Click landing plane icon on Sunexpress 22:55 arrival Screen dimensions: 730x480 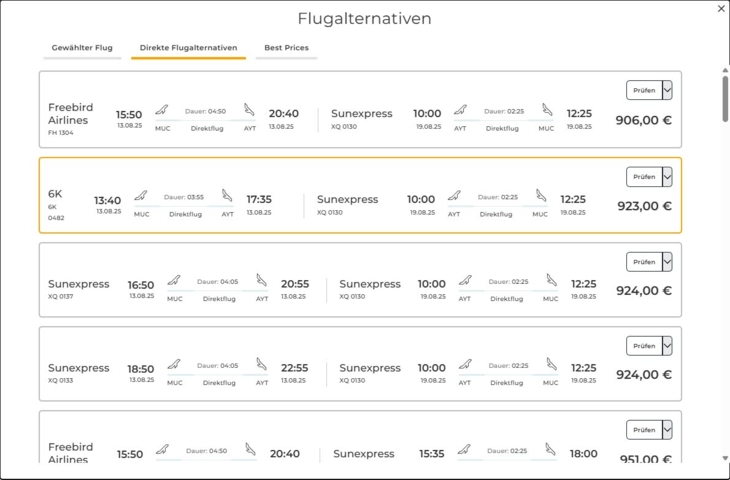[261, 365]
